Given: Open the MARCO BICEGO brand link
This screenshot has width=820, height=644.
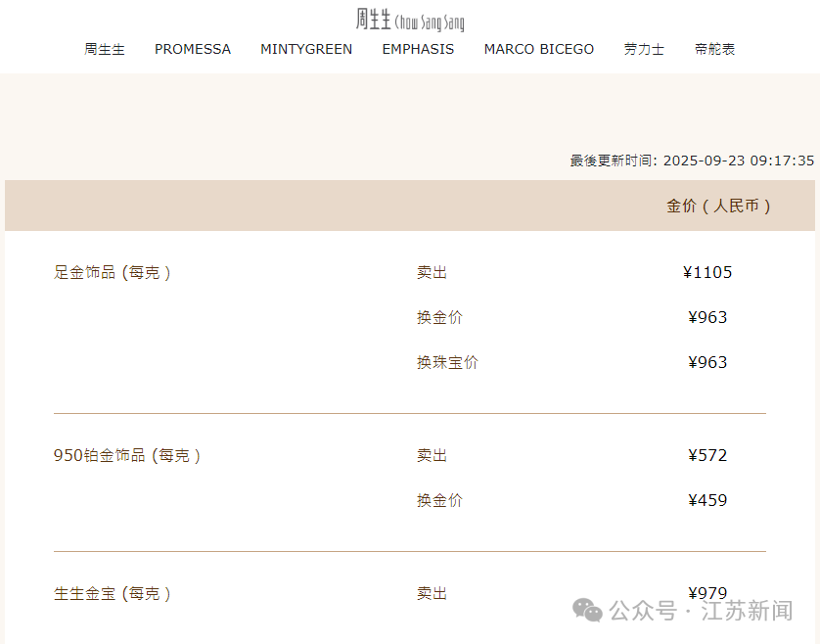Looking at the screenshot, I should (538, 49).
